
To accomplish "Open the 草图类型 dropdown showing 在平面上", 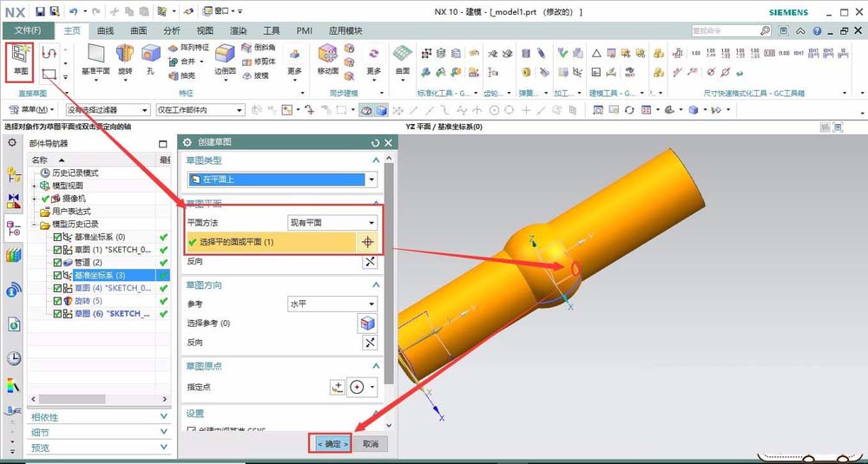I will click(x=282, y=180).
